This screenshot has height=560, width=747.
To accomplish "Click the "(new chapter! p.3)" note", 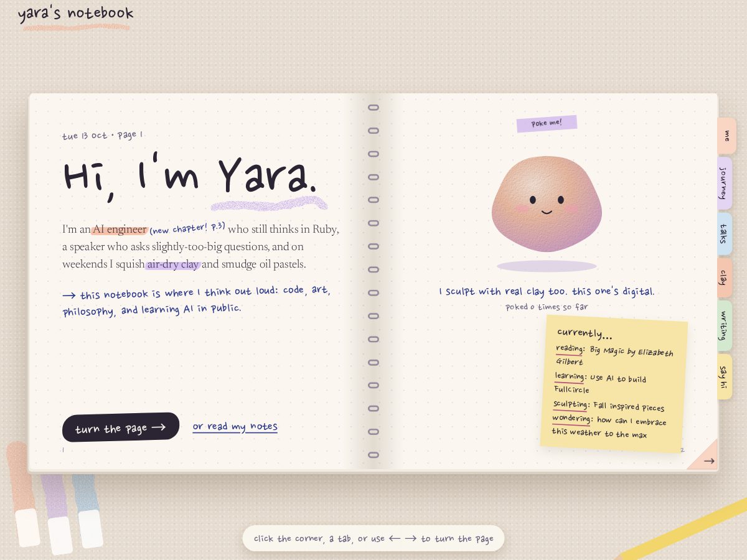I will coord(187,228).
